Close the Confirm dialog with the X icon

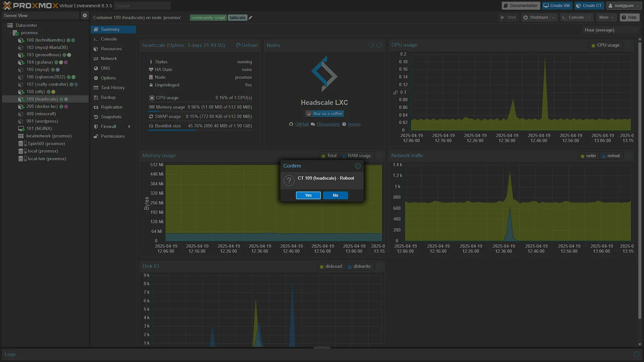click(x=358, y=166)
